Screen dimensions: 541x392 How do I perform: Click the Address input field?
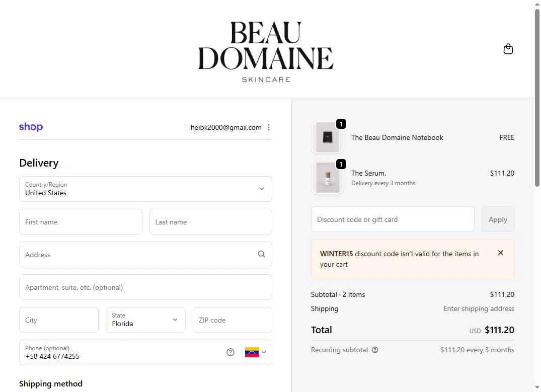(x=145, y=254)
